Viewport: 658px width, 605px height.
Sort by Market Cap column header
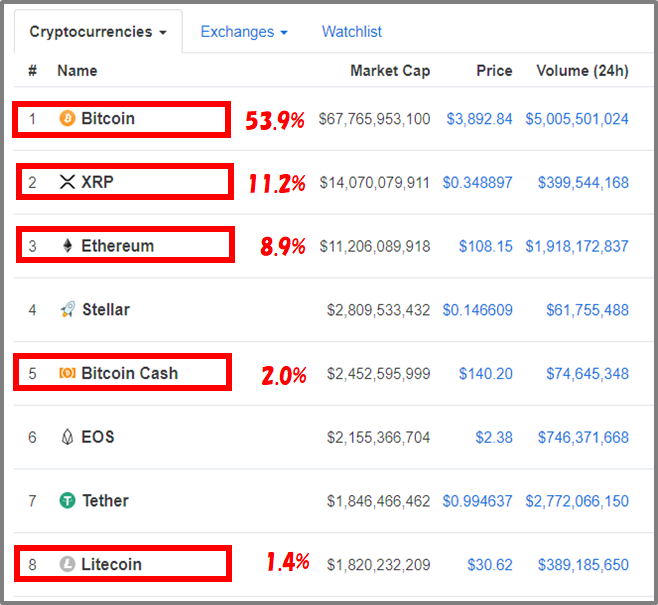point(390,70)
